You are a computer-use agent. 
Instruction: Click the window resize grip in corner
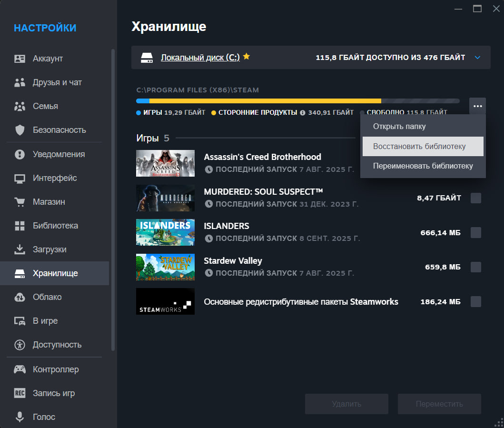tap(499, 423)
